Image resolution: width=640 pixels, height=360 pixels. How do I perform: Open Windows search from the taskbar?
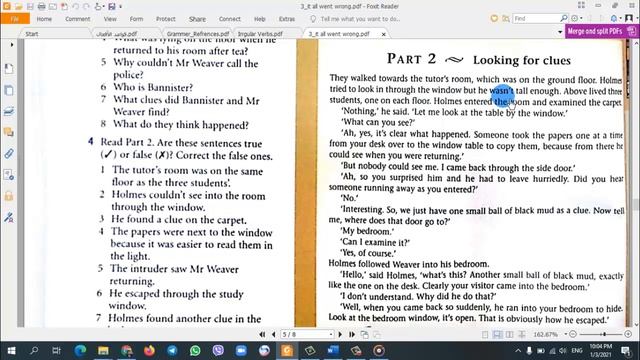coord(34,351)
